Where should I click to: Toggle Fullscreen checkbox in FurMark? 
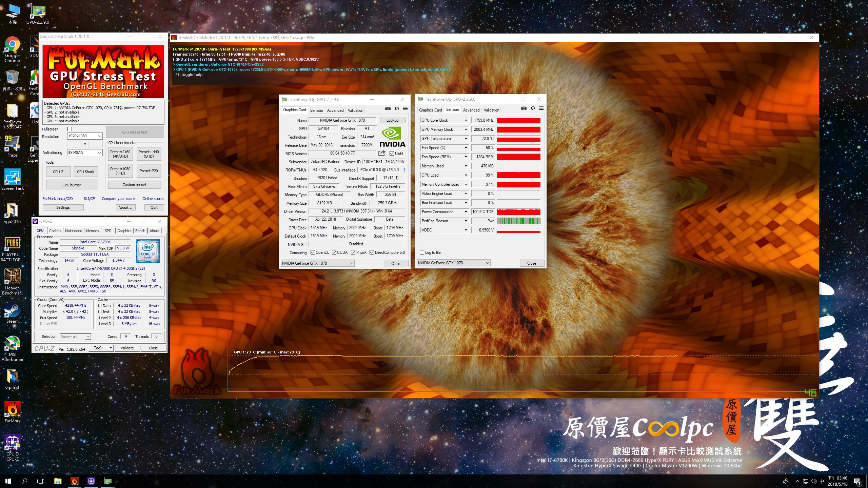point(70,129)
